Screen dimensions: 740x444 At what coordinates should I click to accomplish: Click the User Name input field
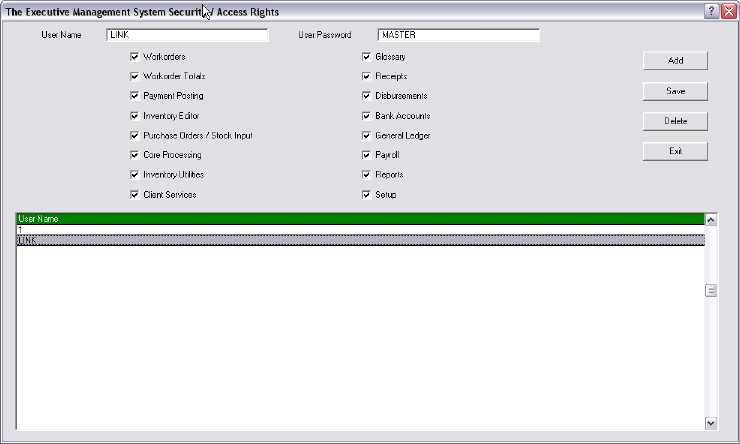(x=187, y=35)
